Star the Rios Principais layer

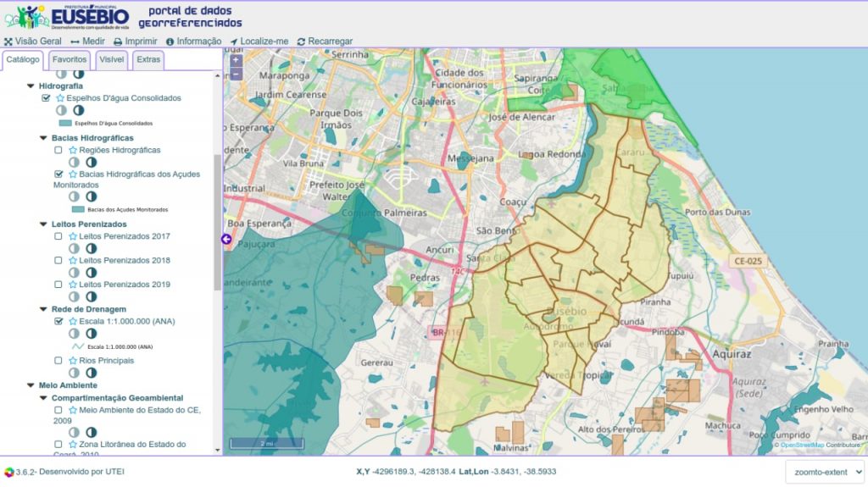(73, 361)
